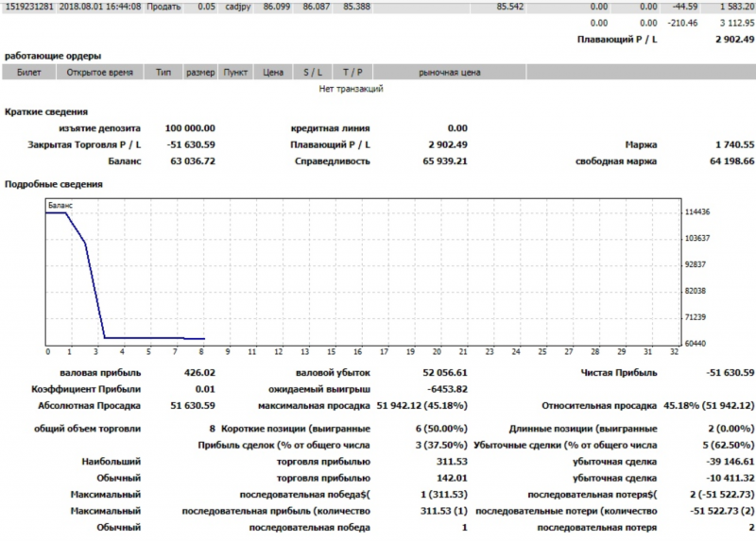This screenshot has height=541, width=756.
Task: Click the 'Цена' column header
Action: pos(273,73)
